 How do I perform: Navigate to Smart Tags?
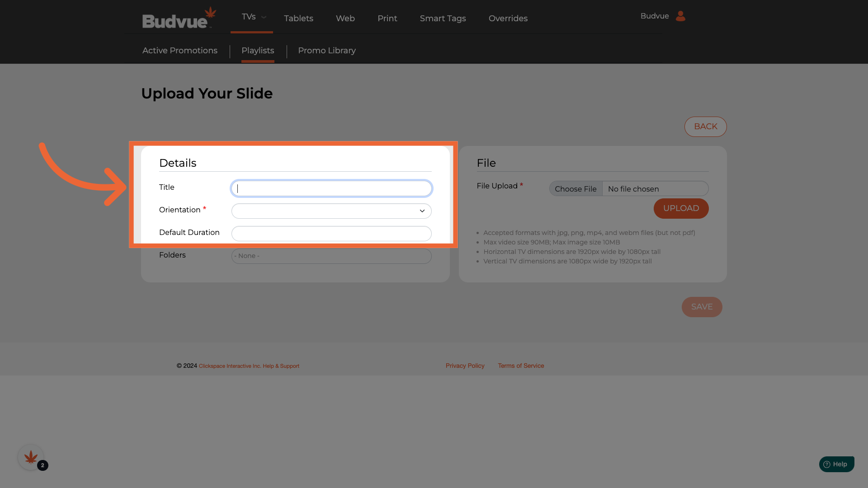pos(443,19)
